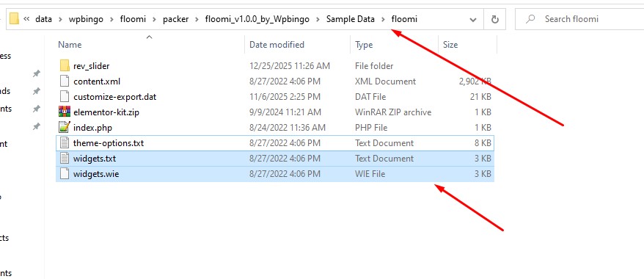The height and width of the screenshot is (279, 644).
Task: Select the theme-options.txt document icon
Action: [65, 143]
